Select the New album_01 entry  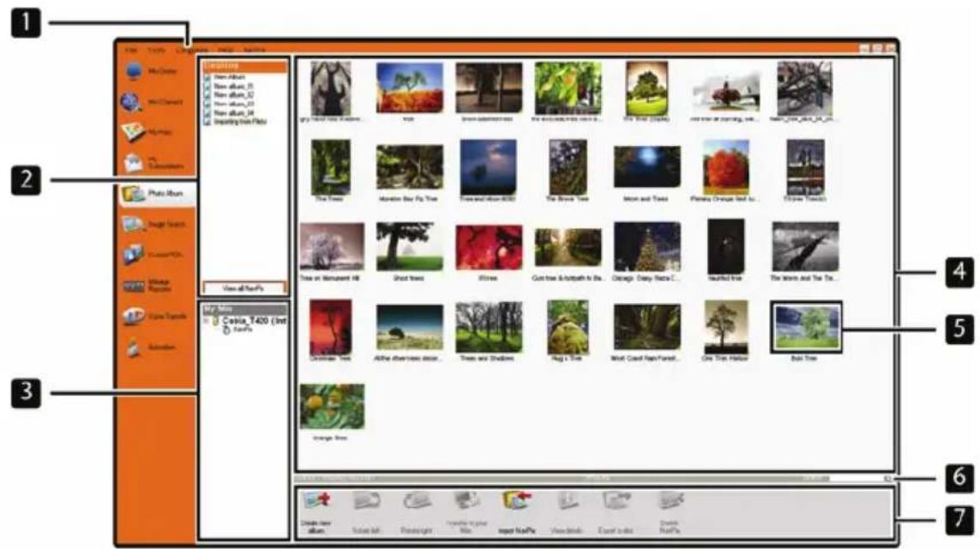[x=228, y=87]
